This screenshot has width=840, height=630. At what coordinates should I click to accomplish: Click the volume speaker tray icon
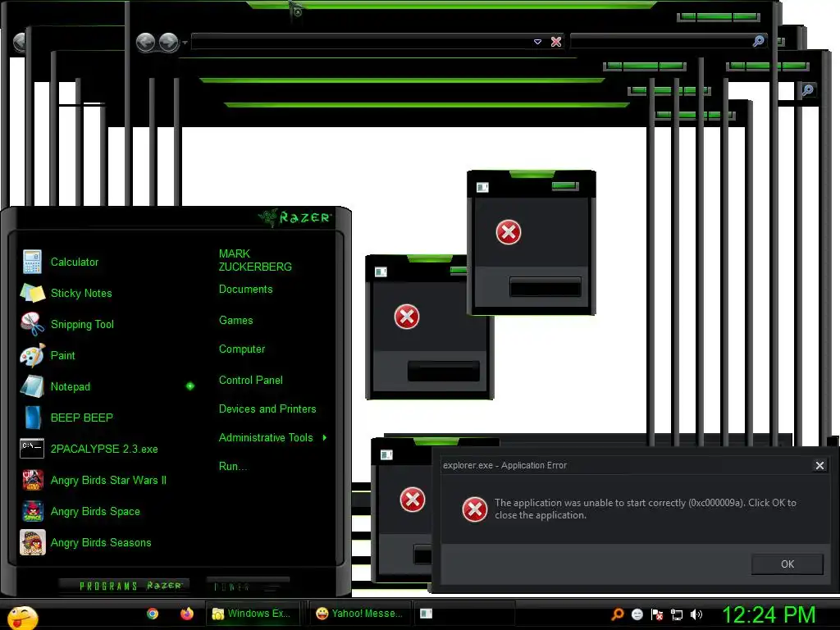[x=696, y=614]
